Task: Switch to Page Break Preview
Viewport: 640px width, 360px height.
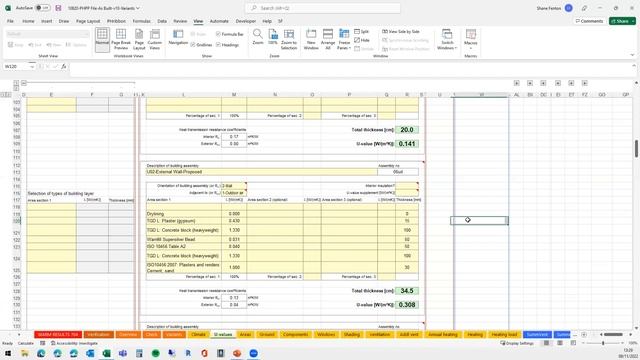Action: click(x=121, y=39)
